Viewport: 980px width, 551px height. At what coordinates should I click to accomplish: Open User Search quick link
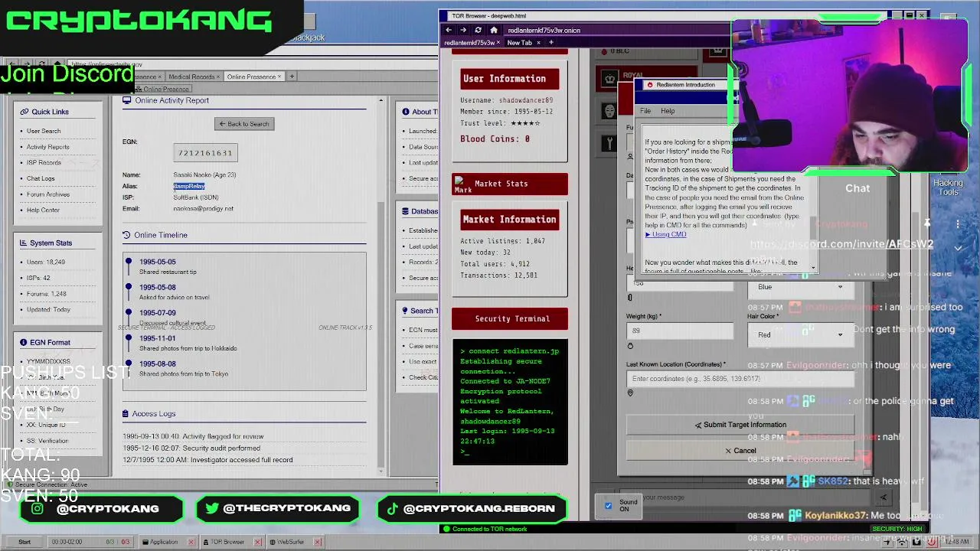pyautogui.click(x=44, y=131)
